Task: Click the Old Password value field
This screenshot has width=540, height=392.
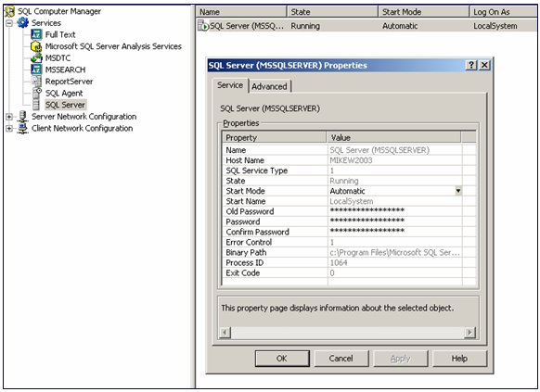Action: [x=394, y=211]
